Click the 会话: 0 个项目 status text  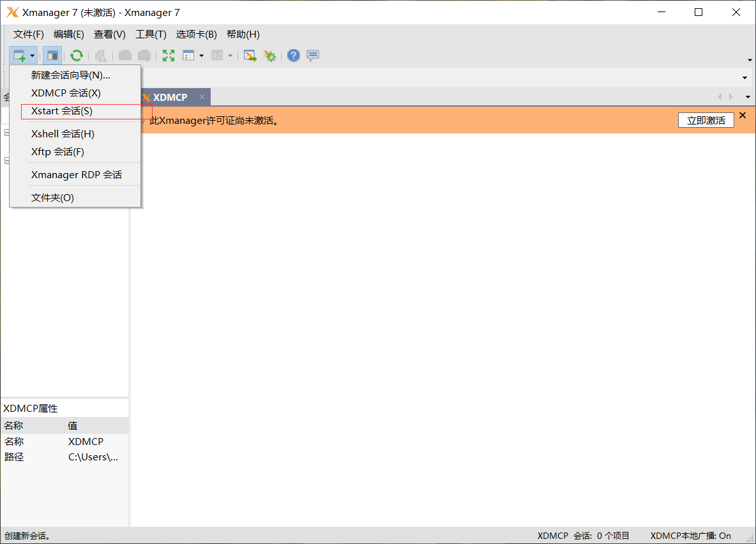[x=601, y=536]
